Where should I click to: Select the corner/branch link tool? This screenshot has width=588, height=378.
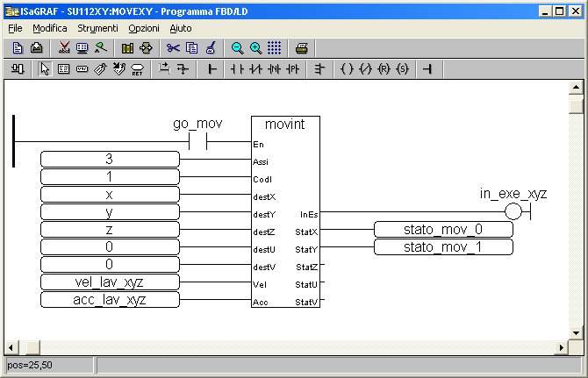coord(183,69)
